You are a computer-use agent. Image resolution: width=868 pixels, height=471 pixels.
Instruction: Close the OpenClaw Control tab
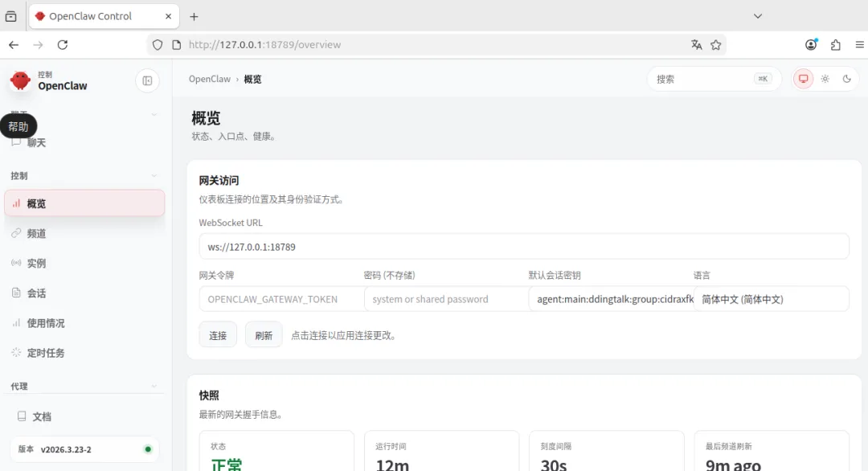tap(168, 17)
